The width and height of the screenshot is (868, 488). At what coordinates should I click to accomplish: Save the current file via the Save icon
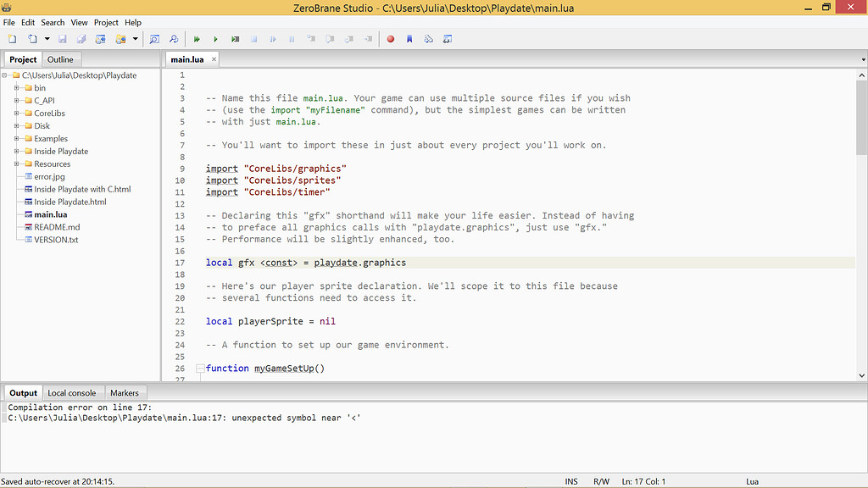click(x=64, y=39)
